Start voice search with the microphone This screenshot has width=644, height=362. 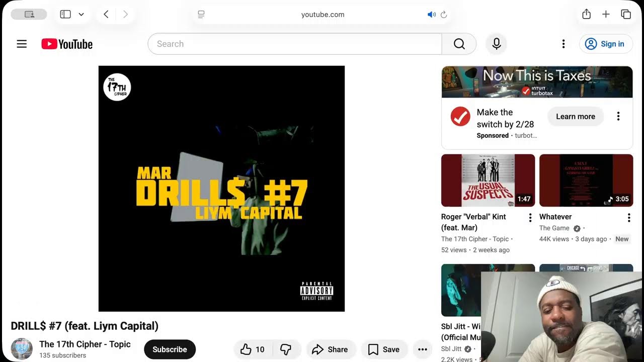[497, 44]
